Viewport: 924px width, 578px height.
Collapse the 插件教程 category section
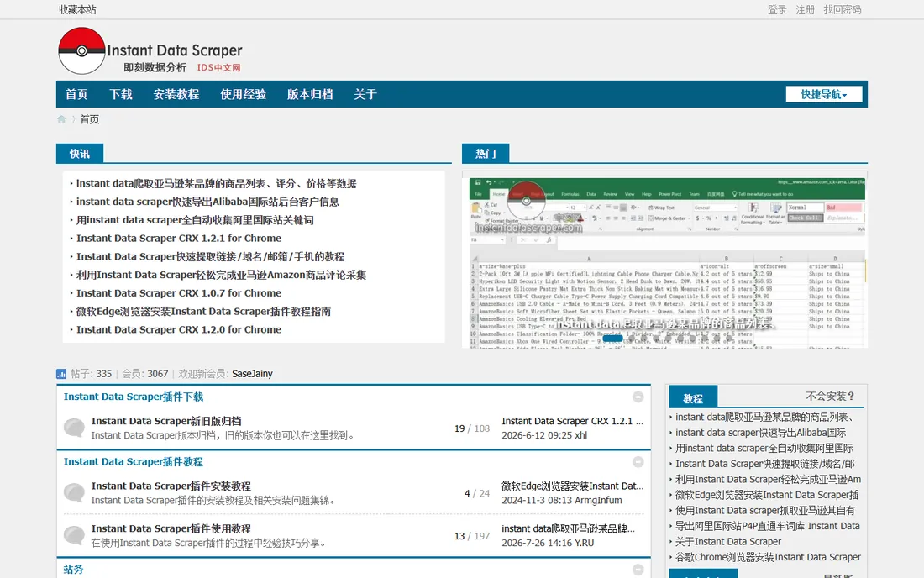click(x=638, y=462)
